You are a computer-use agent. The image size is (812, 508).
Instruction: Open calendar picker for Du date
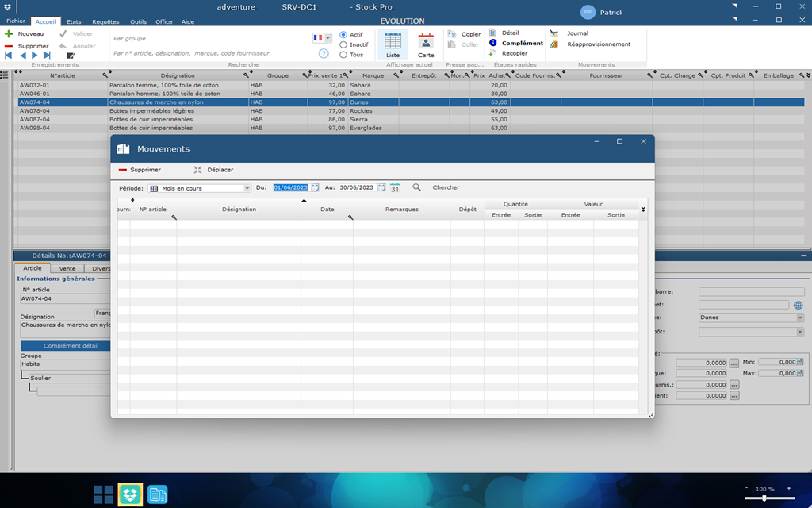315,187
